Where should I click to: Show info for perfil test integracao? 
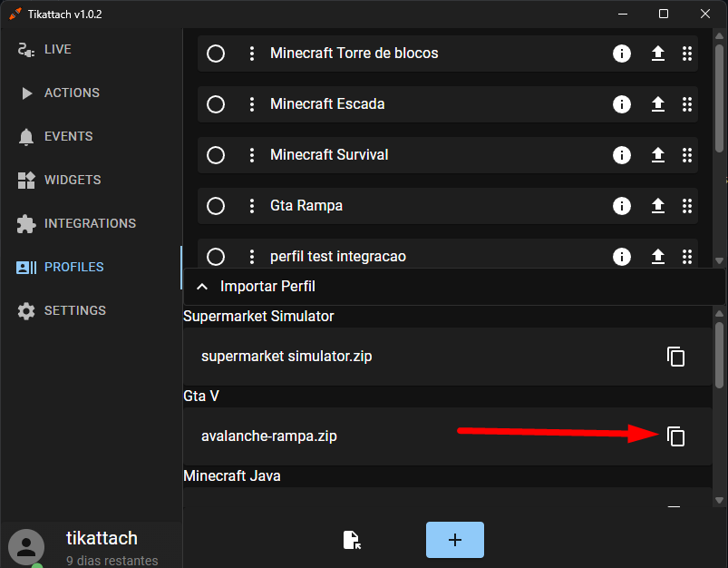[622, 257]
